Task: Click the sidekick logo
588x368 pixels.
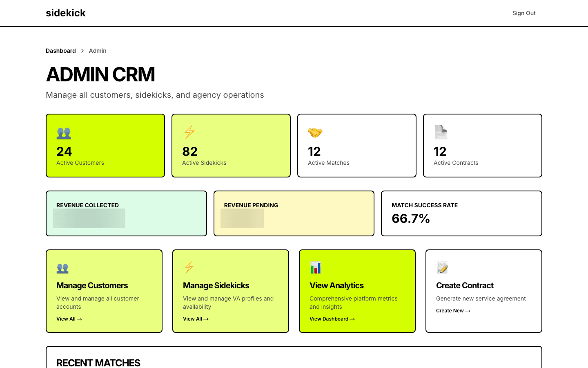Action: click(x=66, y=13)
